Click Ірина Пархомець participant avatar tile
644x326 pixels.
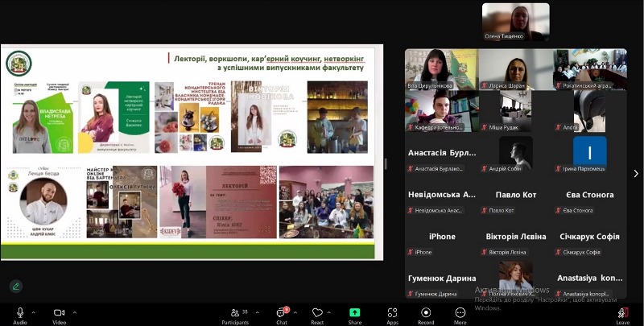point(589,153)
